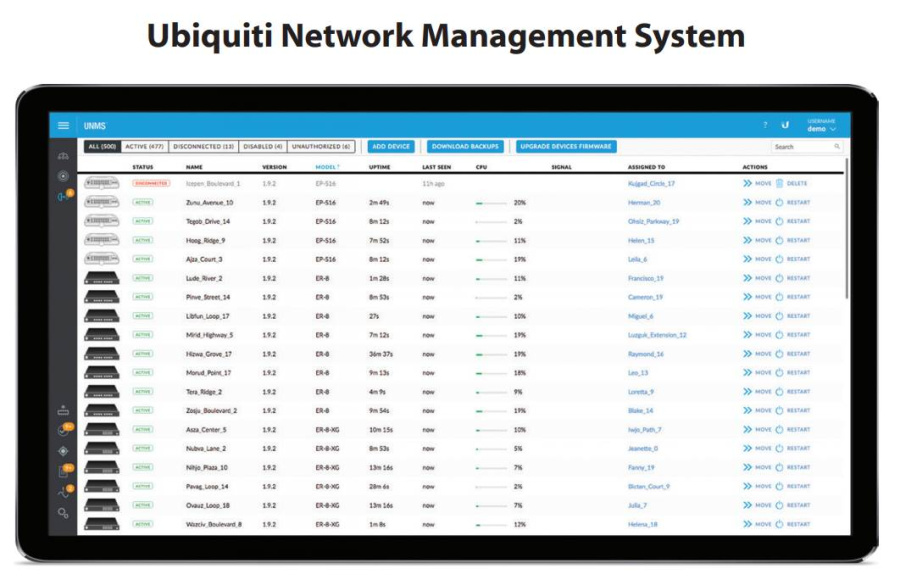Image resolution: width=900 pixels, height=580 pixels.
Task: Open the clipboard logs icon in sidebar
Action: tap(65, 470)
